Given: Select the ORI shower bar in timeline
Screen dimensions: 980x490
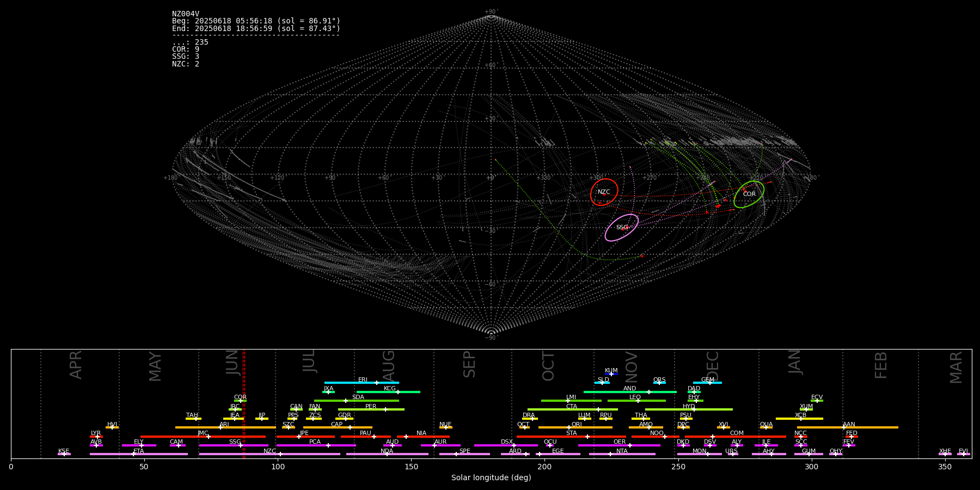Looking at the screenshot, I should pos(575,427).
